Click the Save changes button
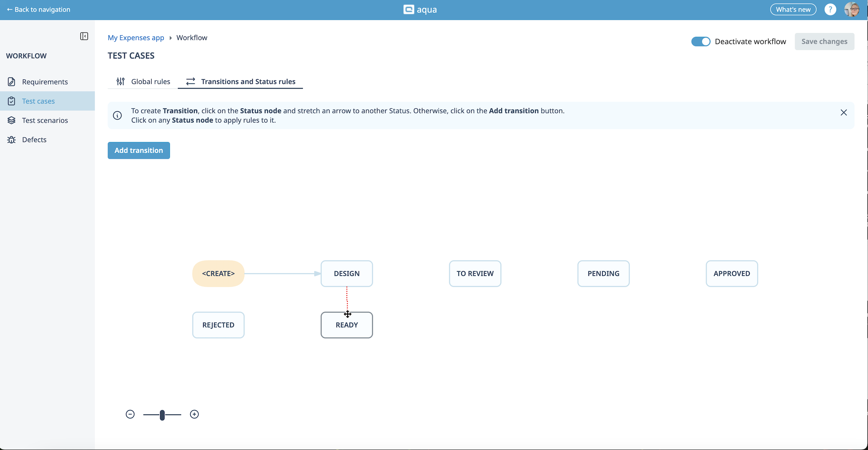 pos(824,41)
